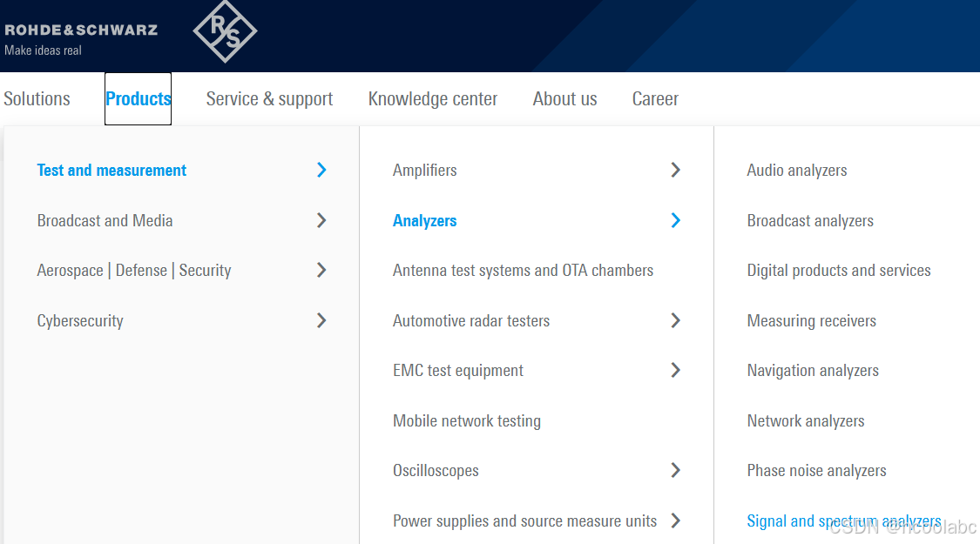980x544 pixels.
Task: Open Navigation analyzers
Action: click(813, 371)
